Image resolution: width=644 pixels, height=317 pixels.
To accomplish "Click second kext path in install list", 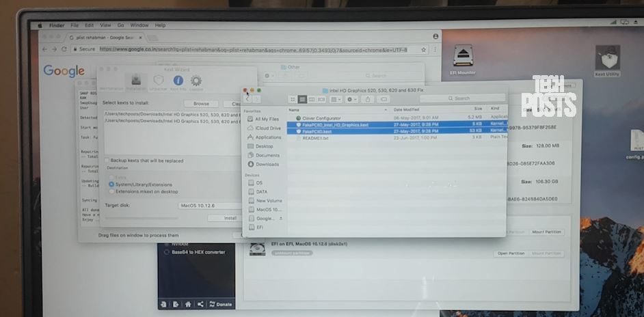I will click(x=173, y=120).
